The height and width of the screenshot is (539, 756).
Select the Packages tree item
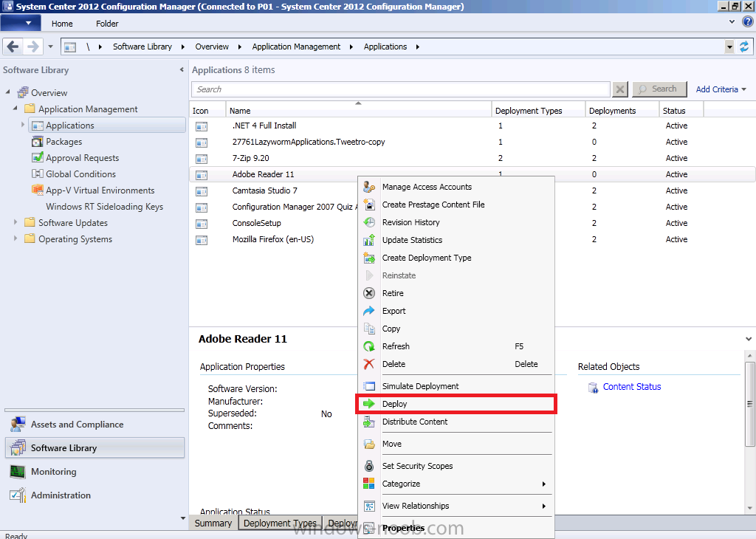63,142
